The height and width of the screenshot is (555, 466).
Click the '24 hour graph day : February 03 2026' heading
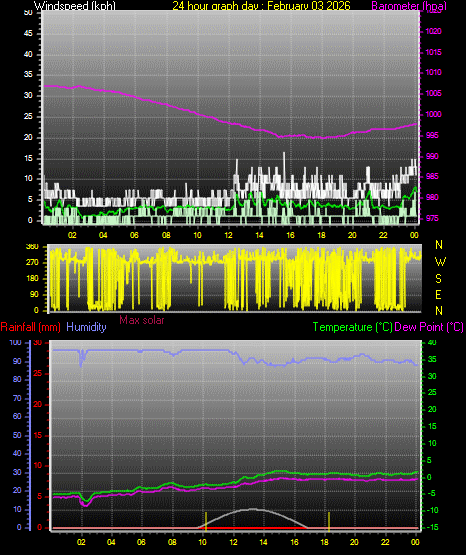(261, 6)
